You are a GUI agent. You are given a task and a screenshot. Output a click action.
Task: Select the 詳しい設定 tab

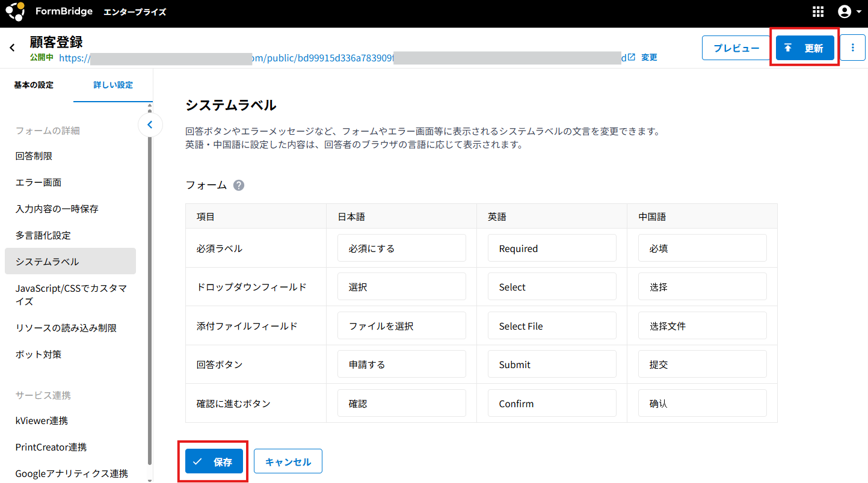coord(113,85)
